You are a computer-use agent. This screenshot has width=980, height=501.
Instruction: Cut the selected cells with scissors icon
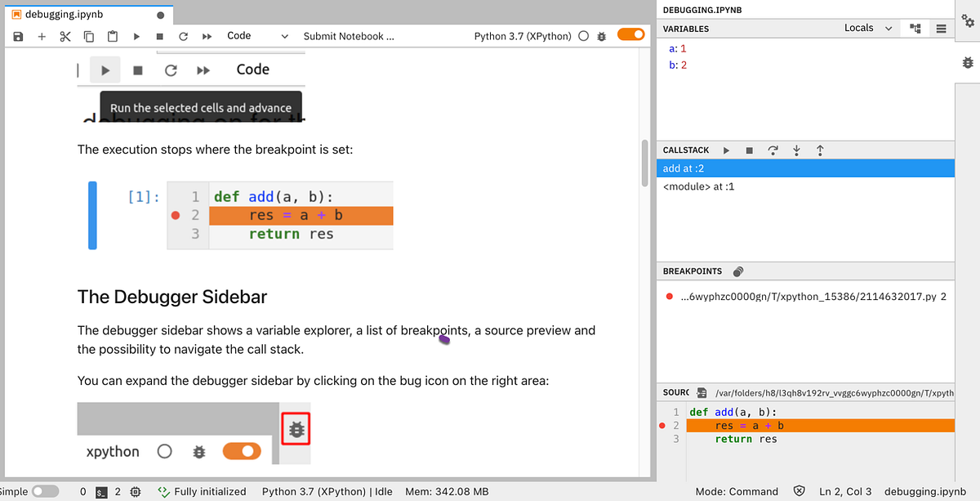coord(65,36)
